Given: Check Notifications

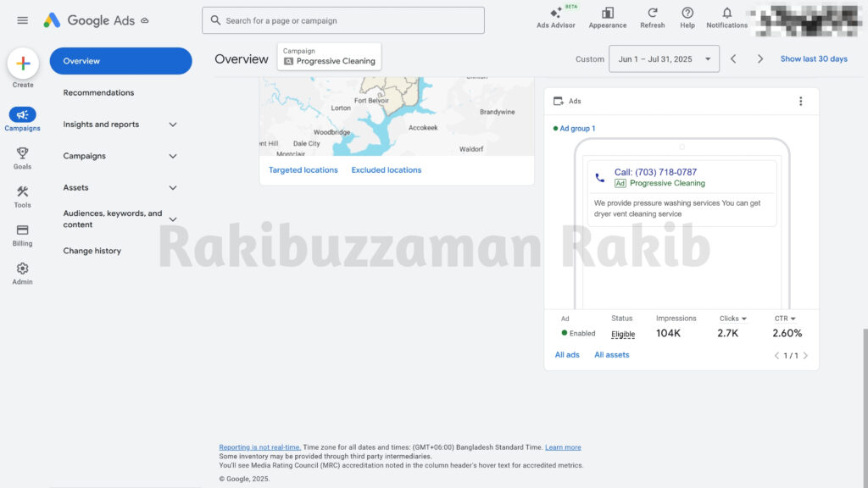Looking at the screenshot, I should [726, 20].
